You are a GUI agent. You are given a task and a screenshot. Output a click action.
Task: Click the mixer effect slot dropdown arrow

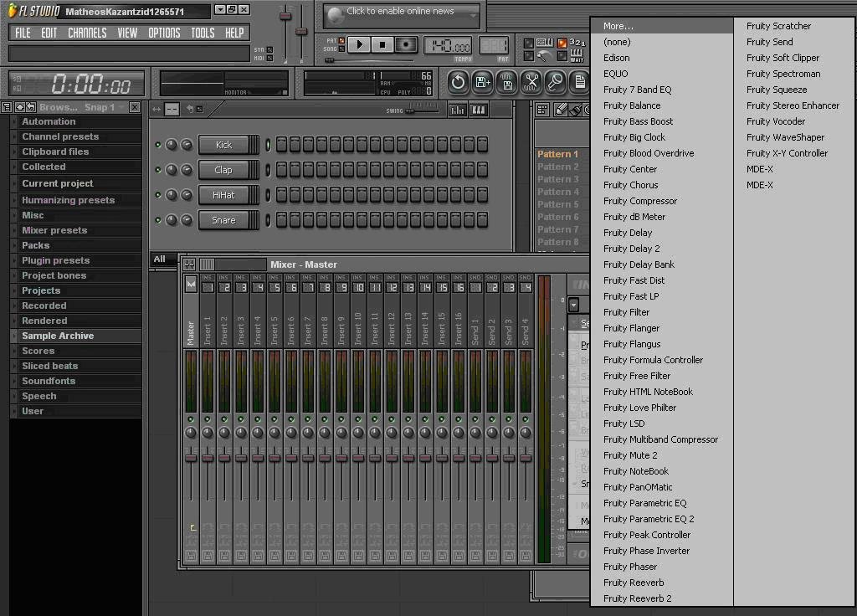pyautogui.click(x=574, y=305)
